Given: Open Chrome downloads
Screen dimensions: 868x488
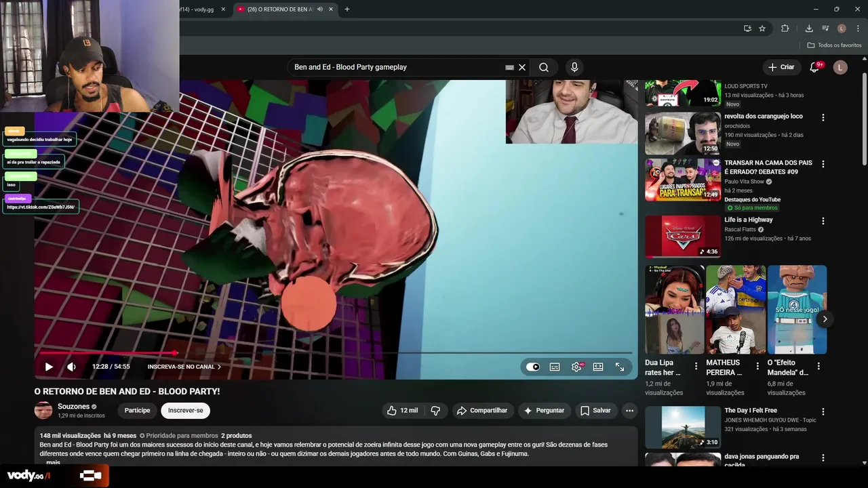Looking at the screenshot, I should (x=809, y=28).
